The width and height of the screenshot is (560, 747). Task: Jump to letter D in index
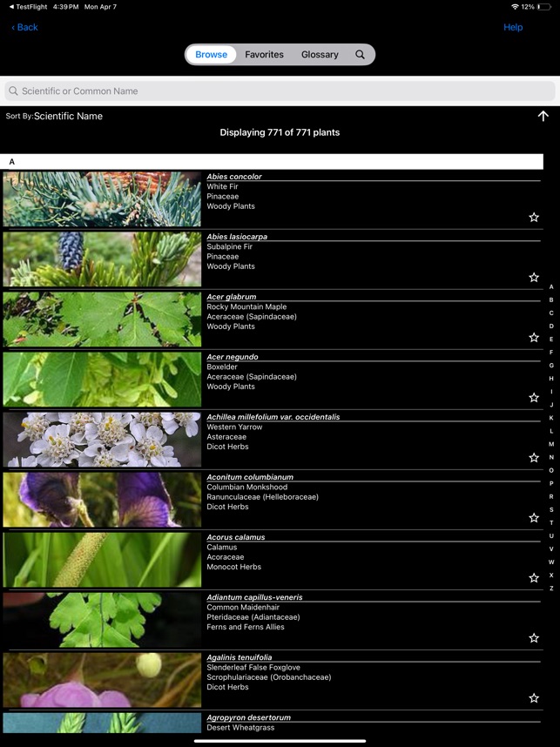click(x=551, y=326)
